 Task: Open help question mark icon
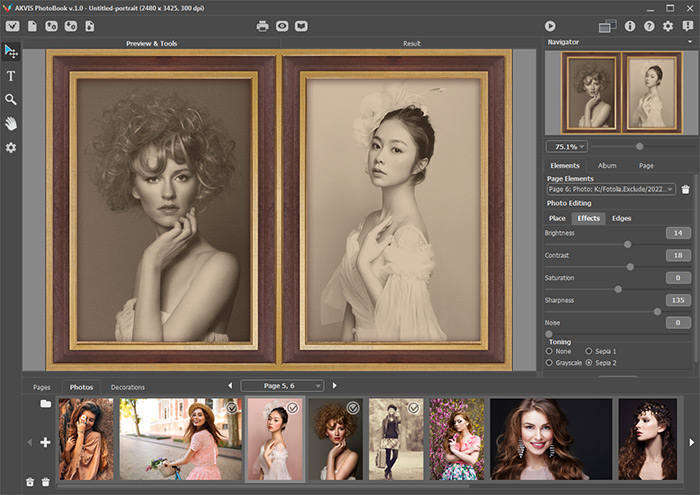point(649,26)
